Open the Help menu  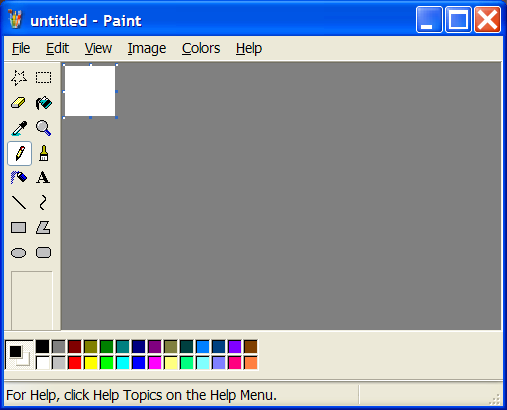[x=249, y=48]
